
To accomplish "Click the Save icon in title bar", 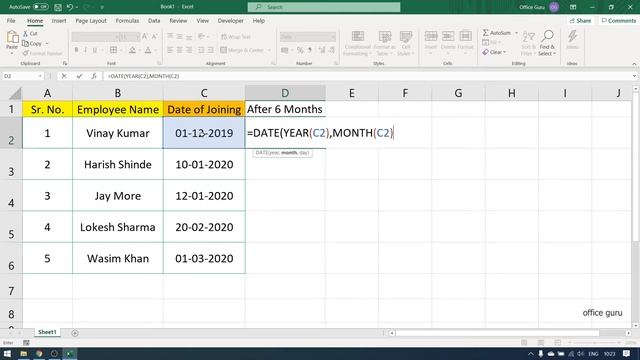I will 58,7.
